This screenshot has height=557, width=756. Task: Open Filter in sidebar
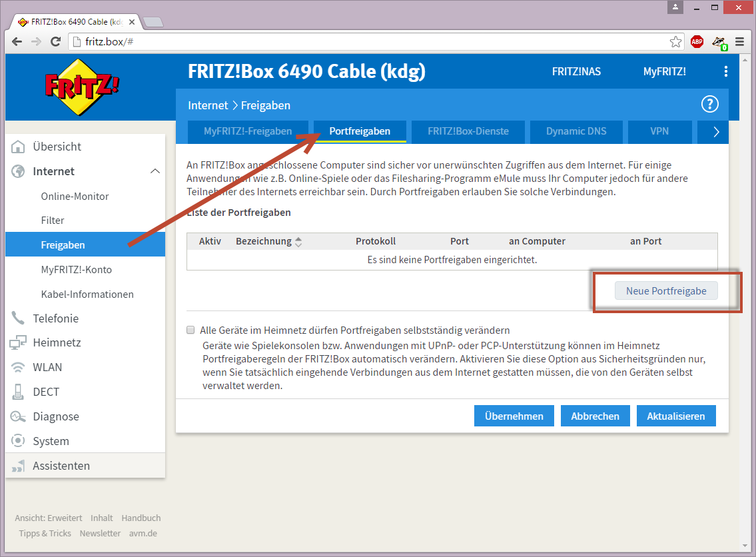[x=53, y=221]
